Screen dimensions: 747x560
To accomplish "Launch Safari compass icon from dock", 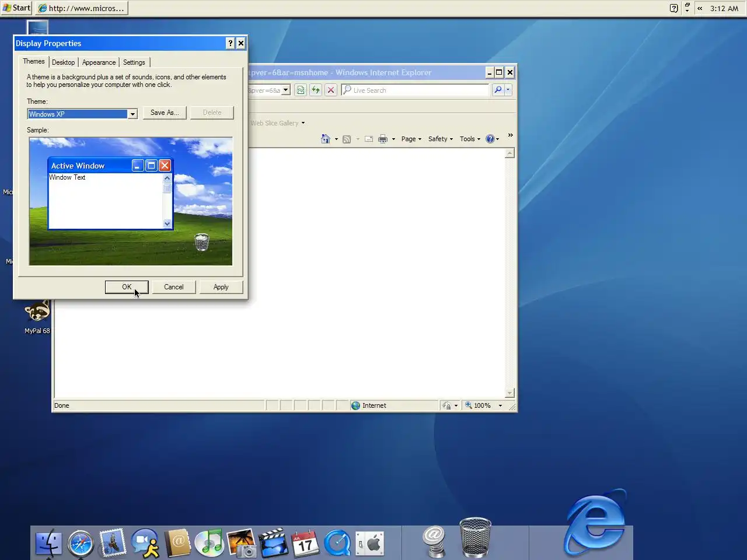I will pos(81,544).
